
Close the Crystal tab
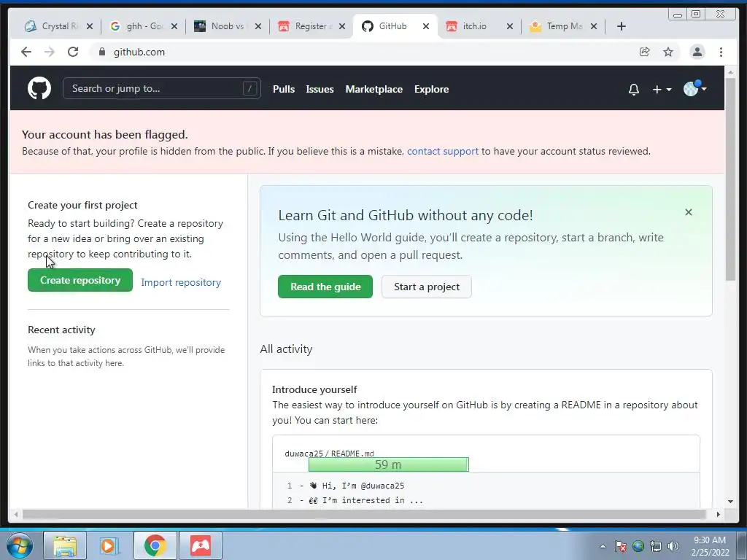pyautogui.click(x=90, y=26)
